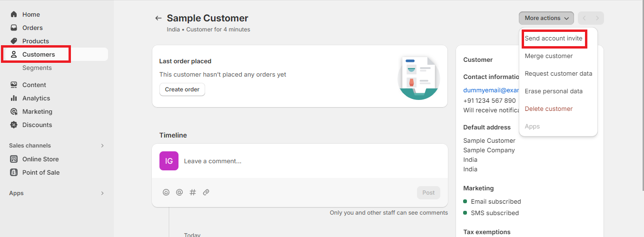The width and height of the screenshot is (644, 237).
Task: Select Merge customer from menu
Action: coord(549,56)
